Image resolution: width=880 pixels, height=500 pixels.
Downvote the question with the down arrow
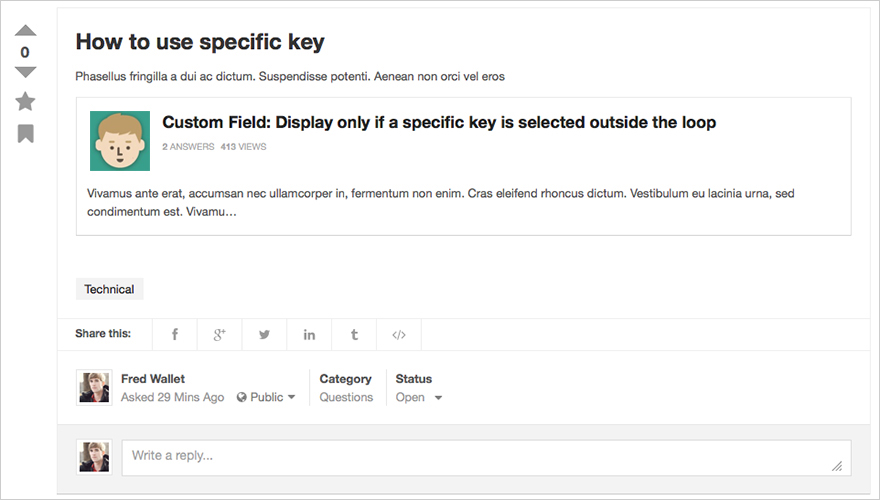coord(25,72)
